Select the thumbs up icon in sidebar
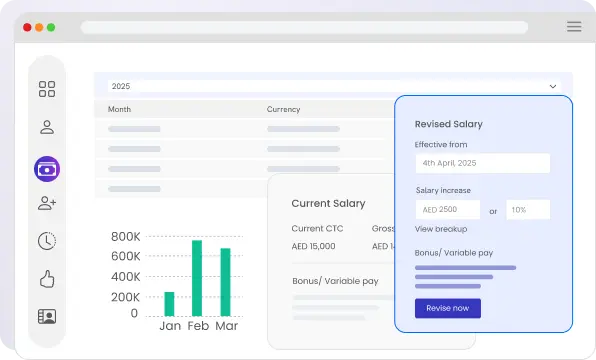Image resolution: width=596 pixels, height=360 pixels. pos(47,279)
